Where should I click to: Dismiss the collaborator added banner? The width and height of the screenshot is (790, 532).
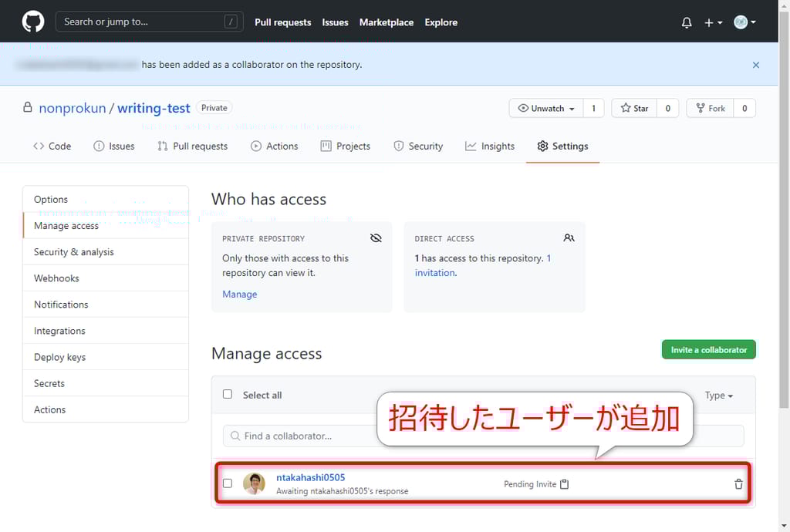point(755,65)
